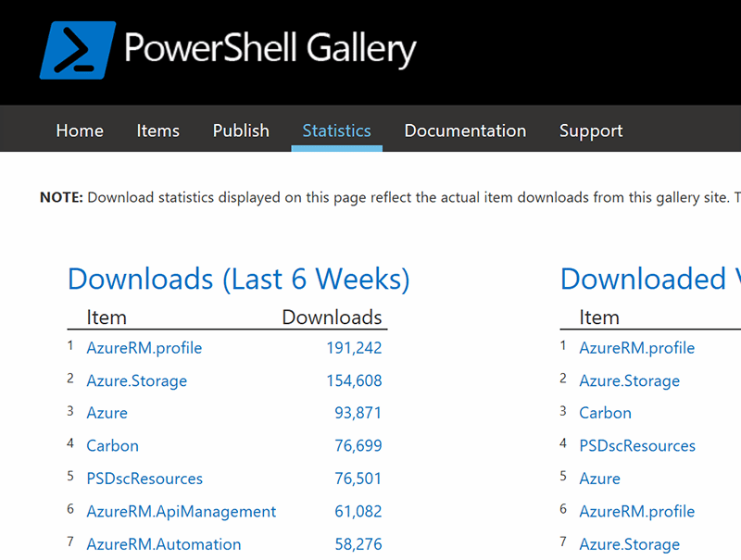741x560 pixels.
Task: Open Carbon in the right-hand list
Action: tap(605, 413)
